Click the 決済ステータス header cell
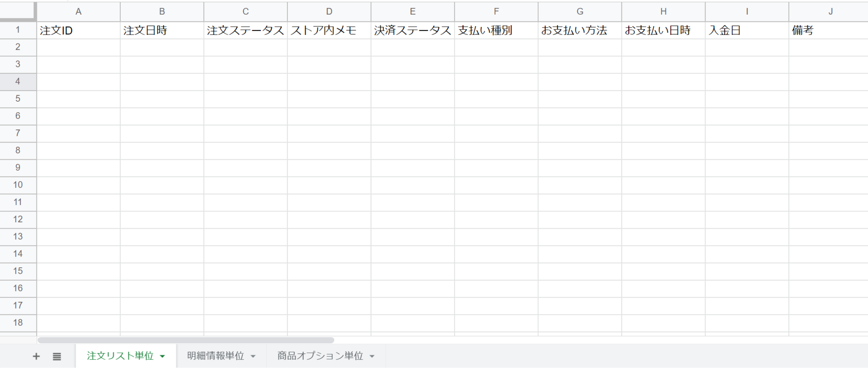The image size is (868, 368). coord(413,30)
